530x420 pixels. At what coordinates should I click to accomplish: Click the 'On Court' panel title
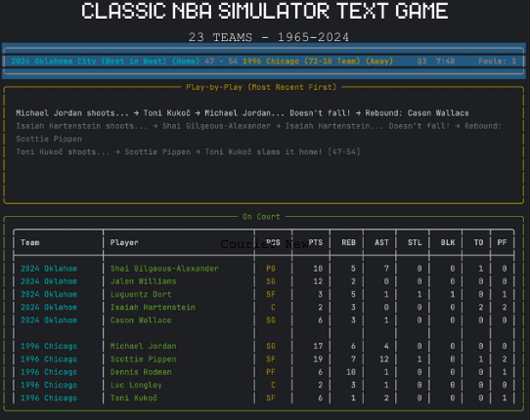261,217
